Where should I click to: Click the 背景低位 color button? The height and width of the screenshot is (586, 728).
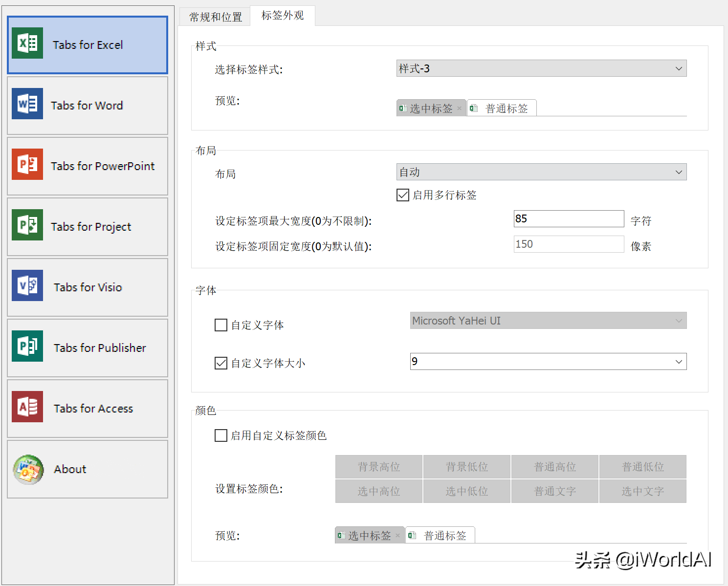coord(467,467)
